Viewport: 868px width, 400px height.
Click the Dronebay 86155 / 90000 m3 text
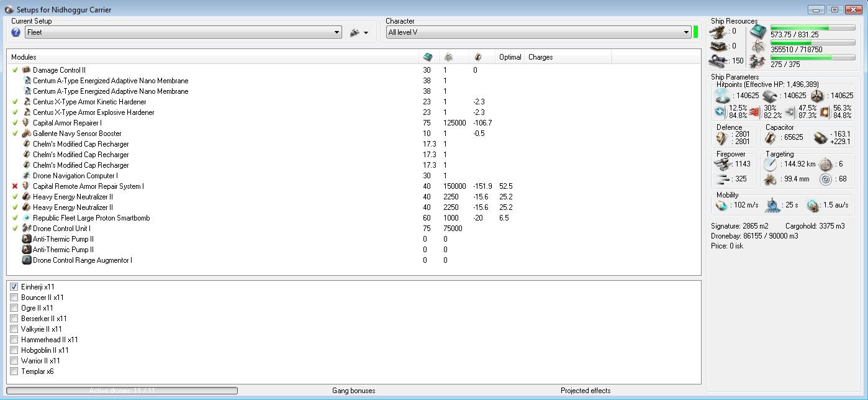(754, 236)
